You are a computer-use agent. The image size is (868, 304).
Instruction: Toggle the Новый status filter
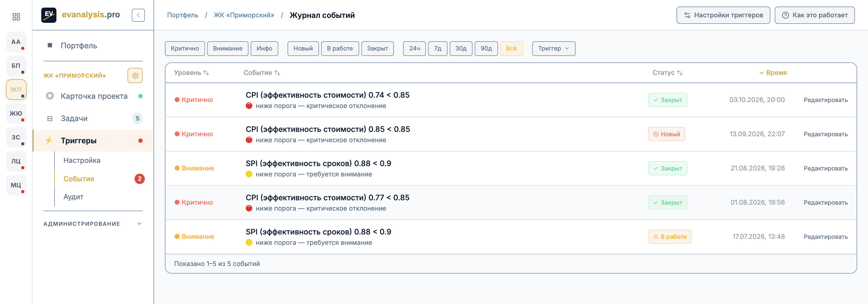pyautogui.click(x=303, y=49)
